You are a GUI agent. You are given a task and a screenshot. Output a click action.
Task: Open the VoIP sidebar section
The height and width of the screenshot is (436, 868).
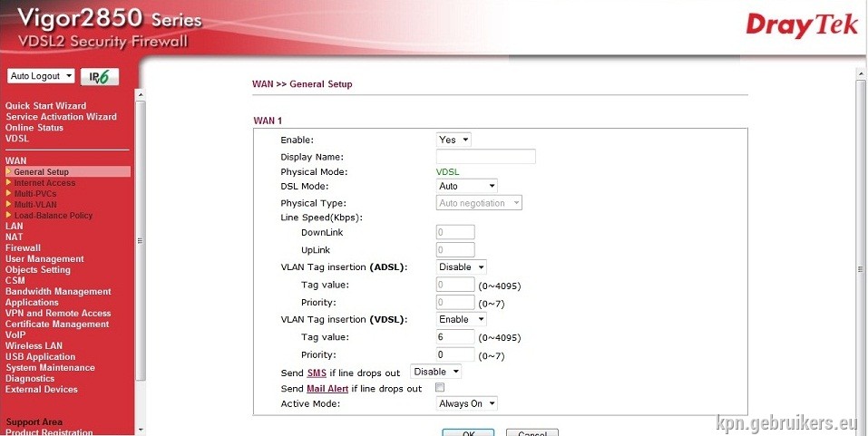[15, 334]
